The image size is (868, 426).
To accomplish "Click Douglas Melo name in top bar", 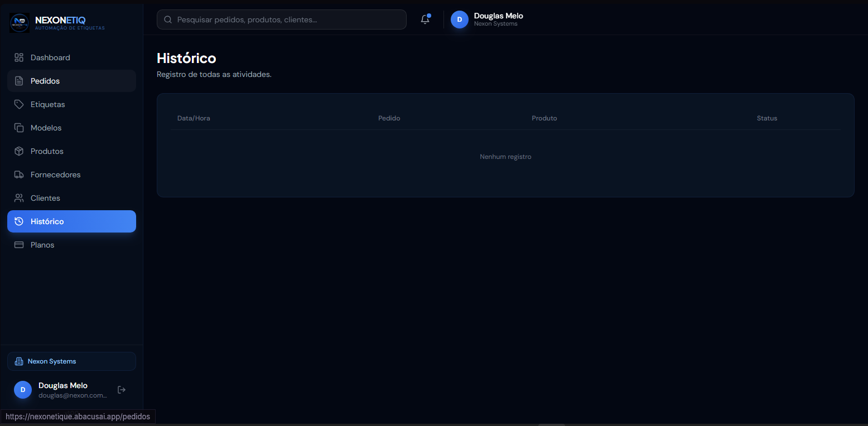I will 499,16.
